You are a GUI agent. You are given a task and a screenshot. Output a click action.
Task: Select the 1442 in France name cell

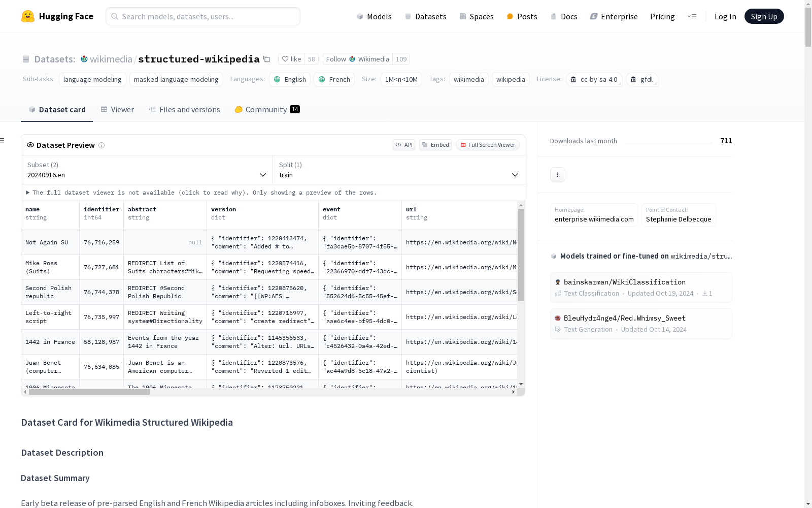[50, 342]
